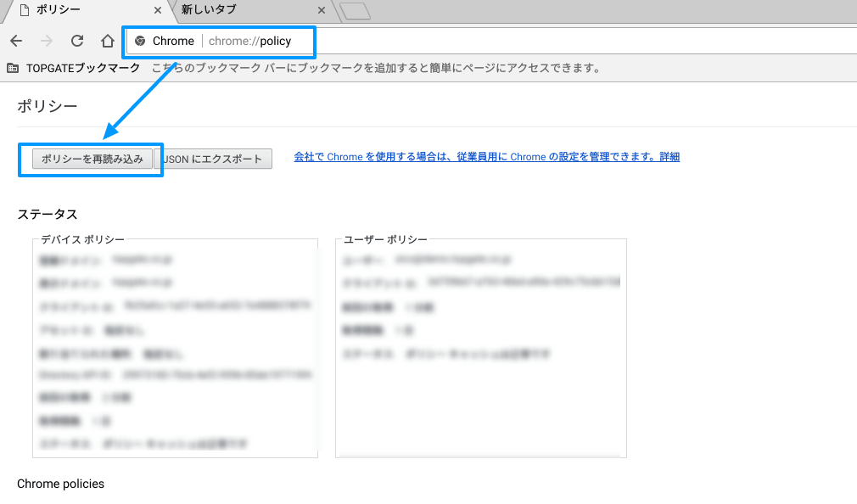Click the TOPGATEブックマーク bookmark label
Image resolution: width=857 pixels, height=504 pixels.
coord(83,69)
